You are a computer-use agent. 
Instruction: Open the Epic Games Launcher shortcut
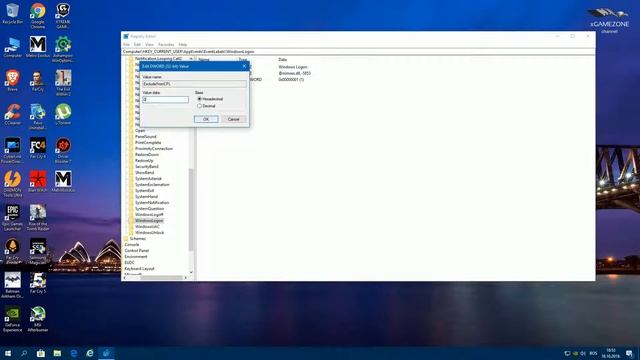[x=12, y=218]
